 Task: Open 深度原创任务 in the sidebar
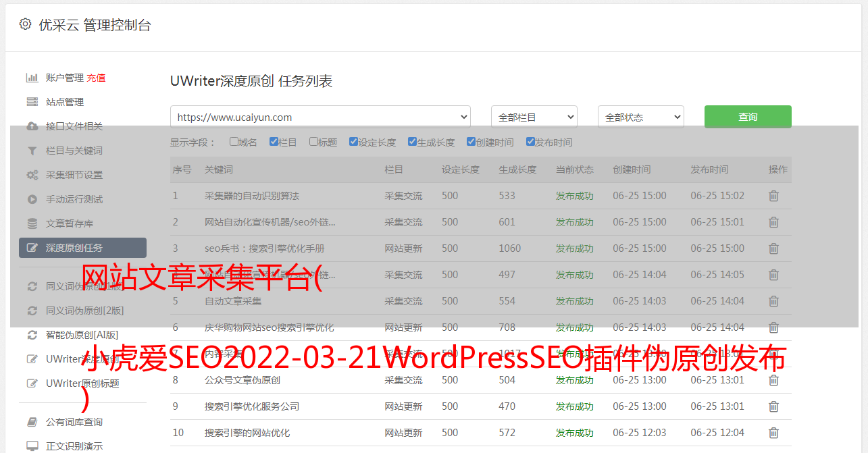82,248
